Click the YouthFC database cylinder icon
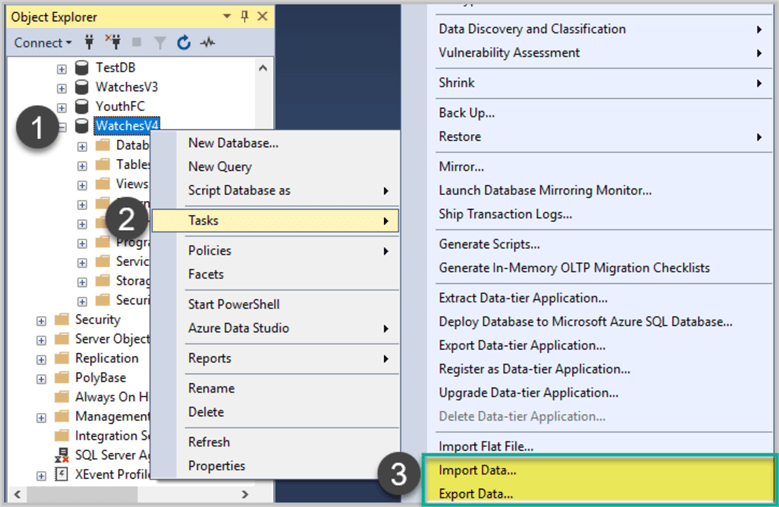779x507 pixels. 81,106
